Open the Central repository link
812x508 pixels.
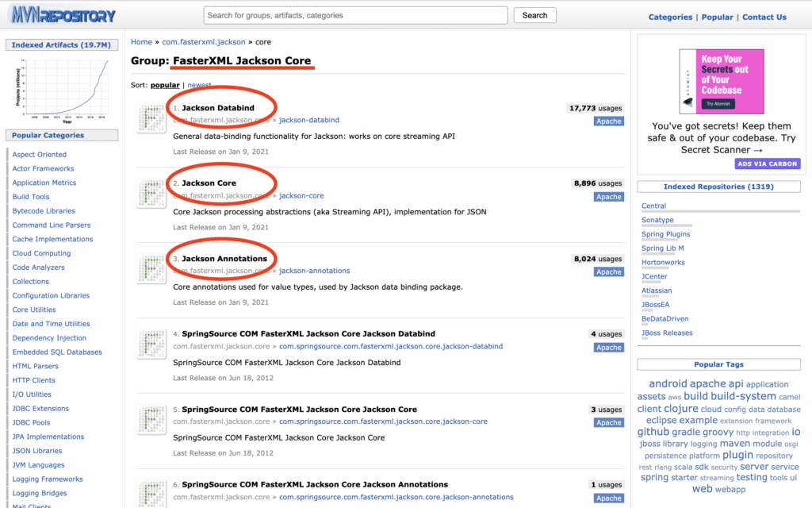[x=653, y=206]
